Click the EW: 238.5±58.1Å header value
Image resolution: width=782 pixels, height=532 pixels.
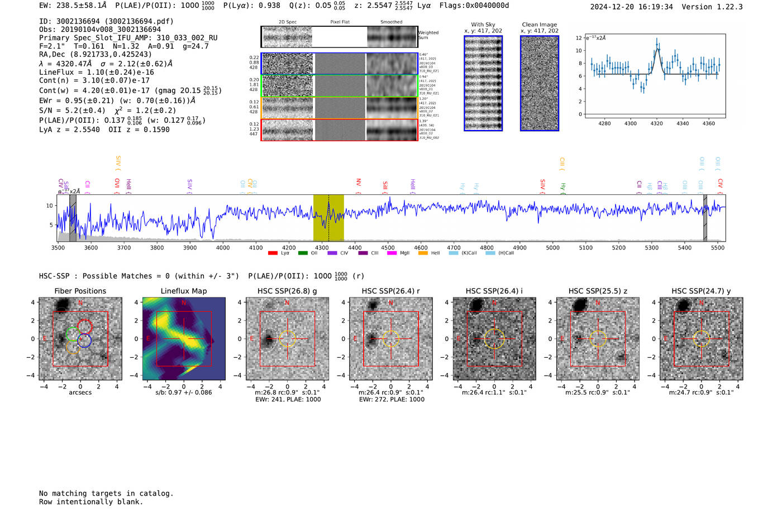[73, 6]
